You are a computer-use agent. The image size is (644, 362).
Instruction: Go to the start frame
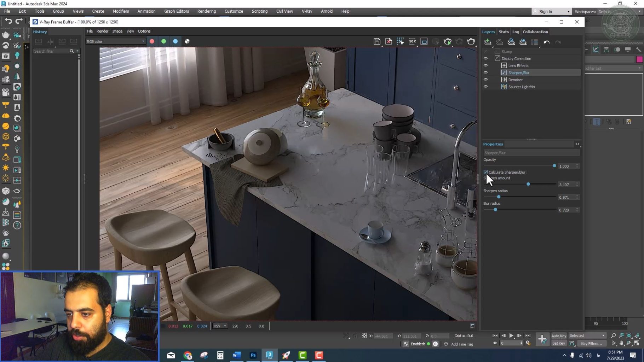click(x=495, y=335)
